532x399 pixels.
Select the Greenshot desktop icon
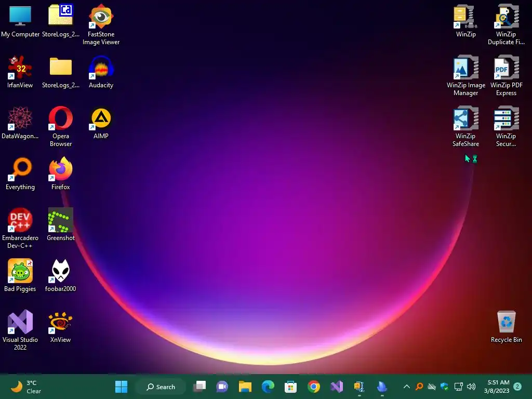pyautogui.click(x=60, y=224)
